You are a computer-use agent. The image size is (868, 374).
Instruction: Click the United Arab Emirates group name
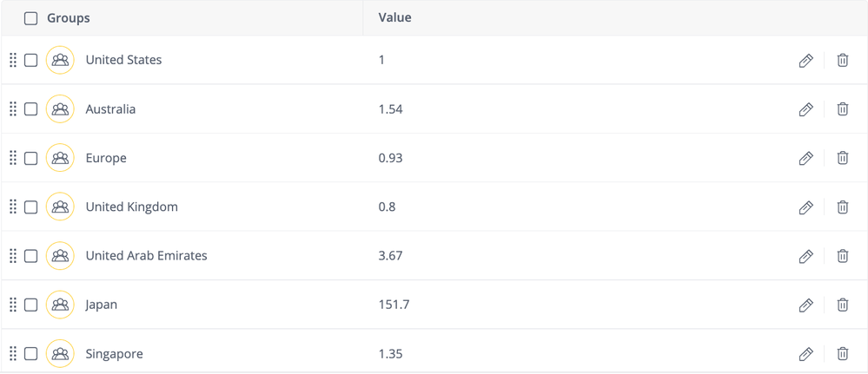point(146,256)
